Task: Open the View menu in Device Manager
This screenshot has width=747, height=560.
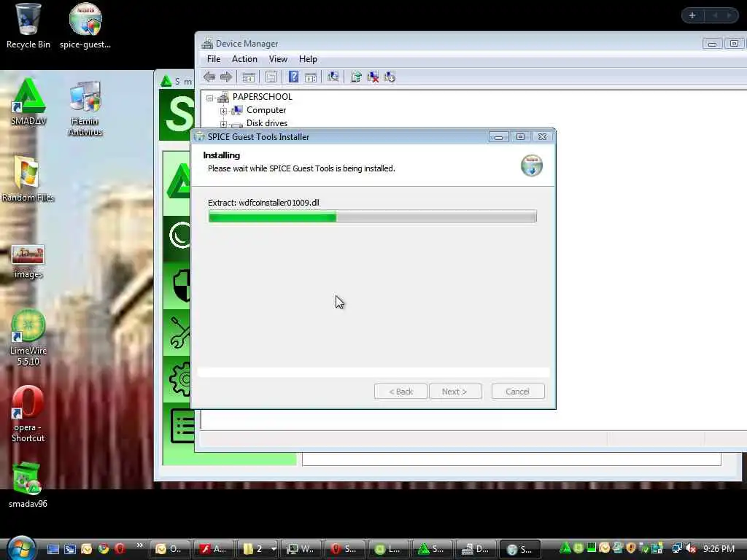Action: tap(278, 59)
